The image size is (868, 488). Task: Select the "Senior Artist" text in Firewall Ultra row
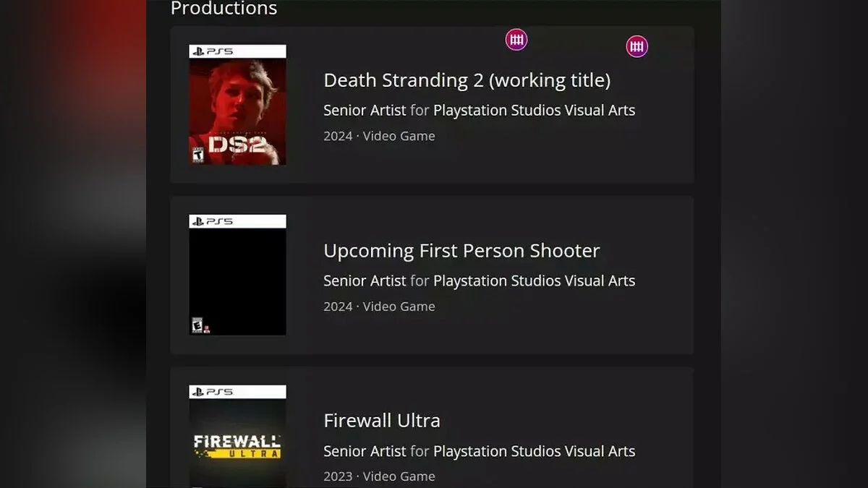click(x=365, y=451)
